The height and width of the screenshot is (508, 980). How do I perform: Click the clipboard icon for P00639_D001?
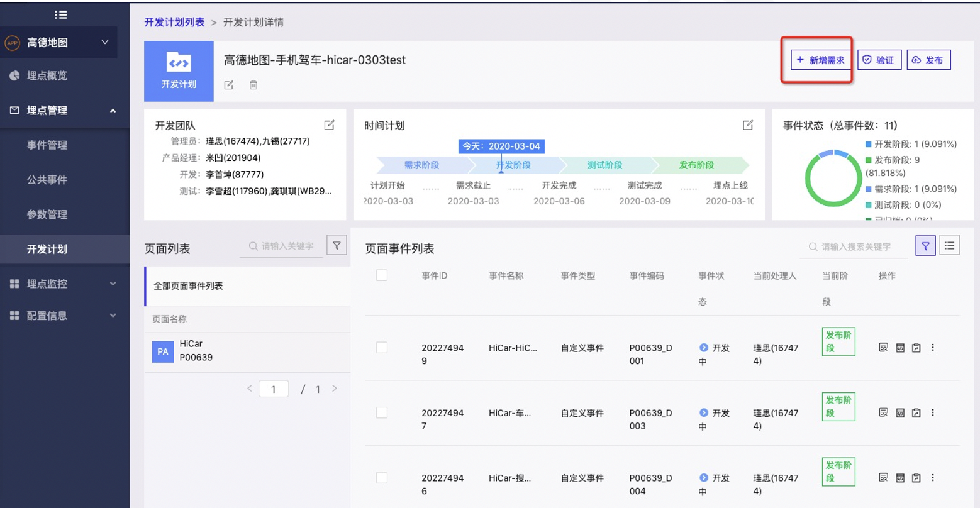point(916,348)
